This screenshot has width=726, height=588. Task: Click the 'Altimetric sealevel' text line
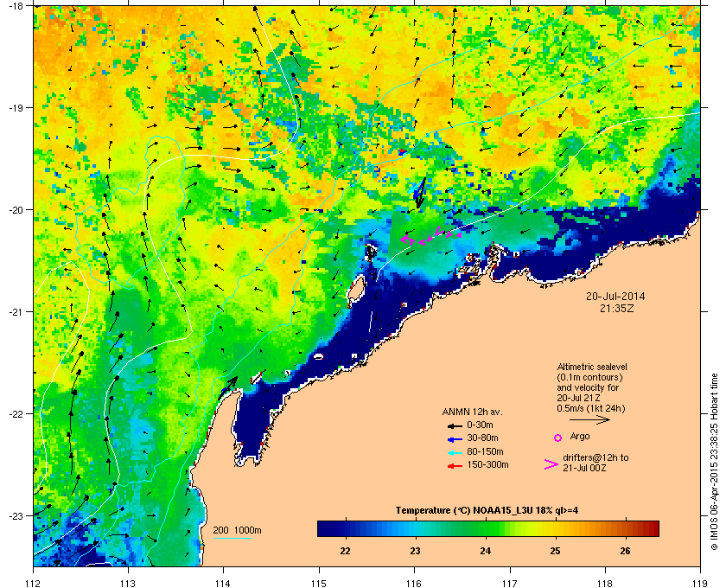[592, 367]
